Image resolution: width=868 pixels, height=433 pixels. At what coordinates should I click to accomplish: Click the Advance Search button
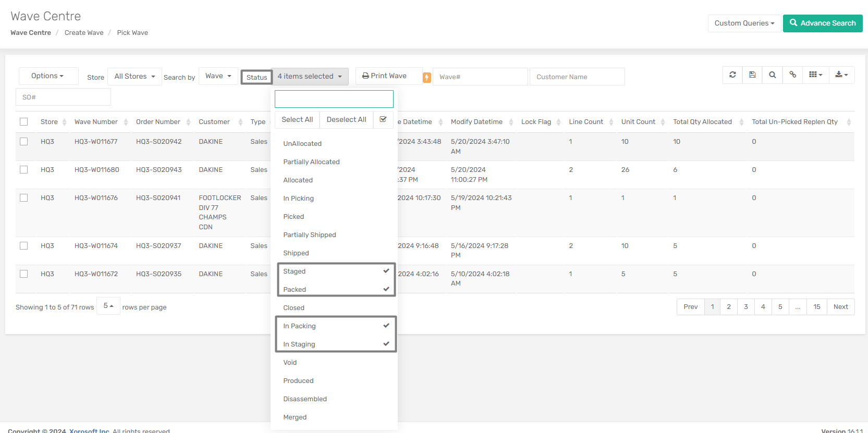tap(823, 23)
